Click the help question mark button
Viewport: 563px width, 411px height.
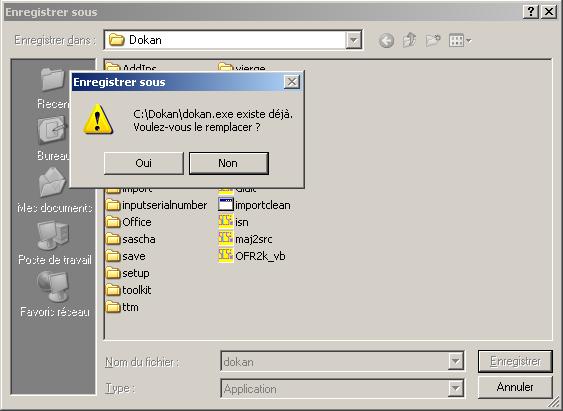[531, 12]
